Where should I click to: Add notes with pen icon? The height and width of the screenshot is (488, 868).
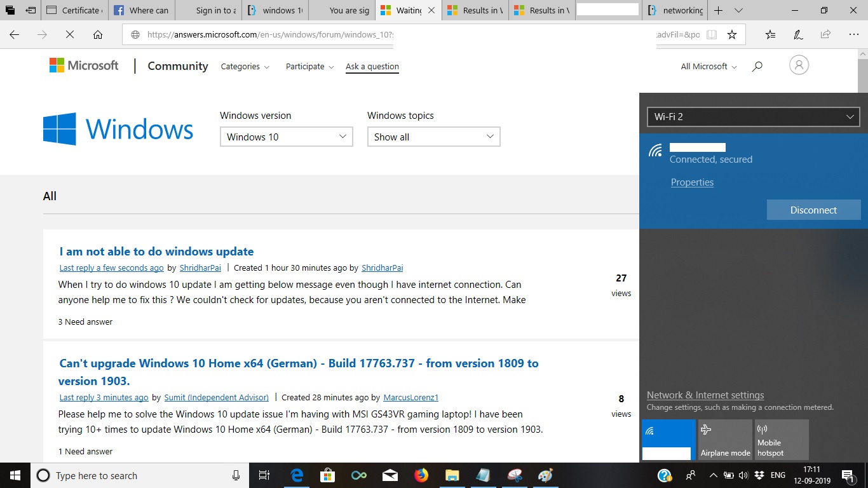798,35
